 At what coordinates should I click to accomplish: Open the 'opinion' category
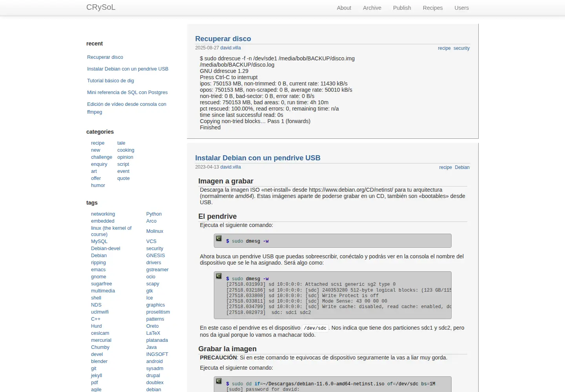pyautogui.click(x=125, y=157)
